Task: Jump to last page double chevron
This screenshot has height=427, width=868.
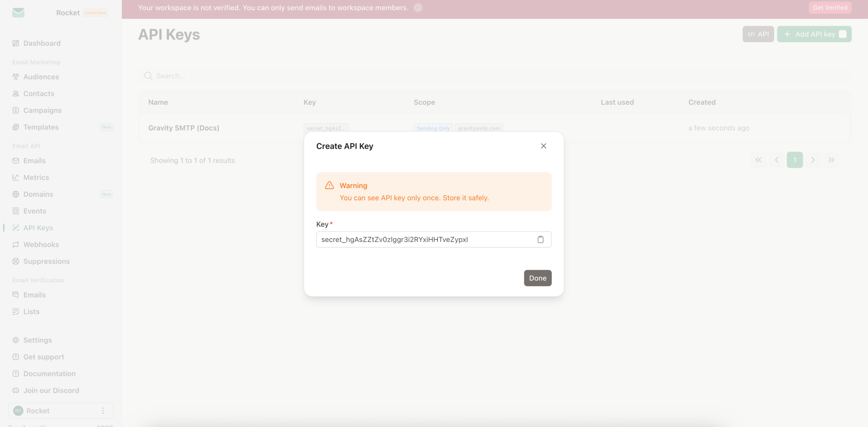Action: (x=831, y=160)
